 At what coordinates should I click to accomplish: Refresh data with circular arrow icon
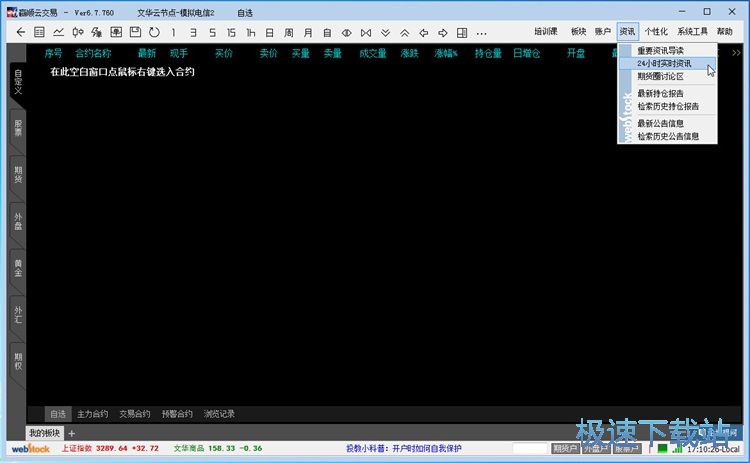pos(154,33)
